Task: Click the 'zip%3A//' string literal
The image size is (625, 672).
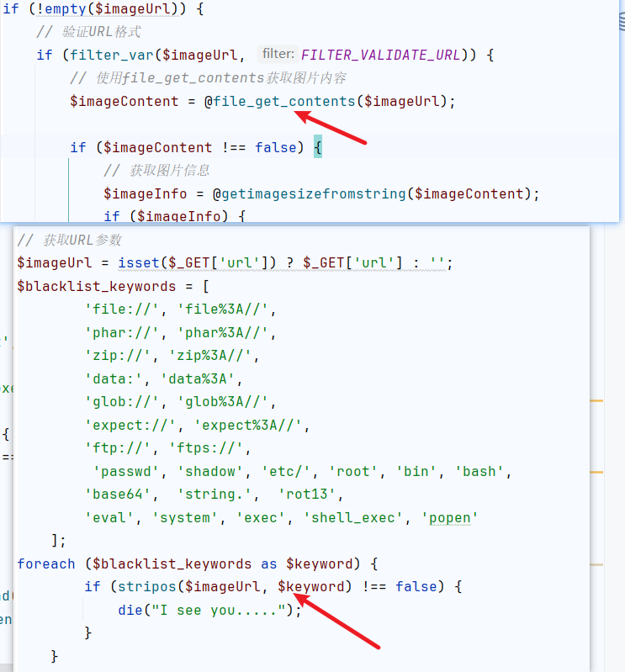Action: click(x=210, y=356)
